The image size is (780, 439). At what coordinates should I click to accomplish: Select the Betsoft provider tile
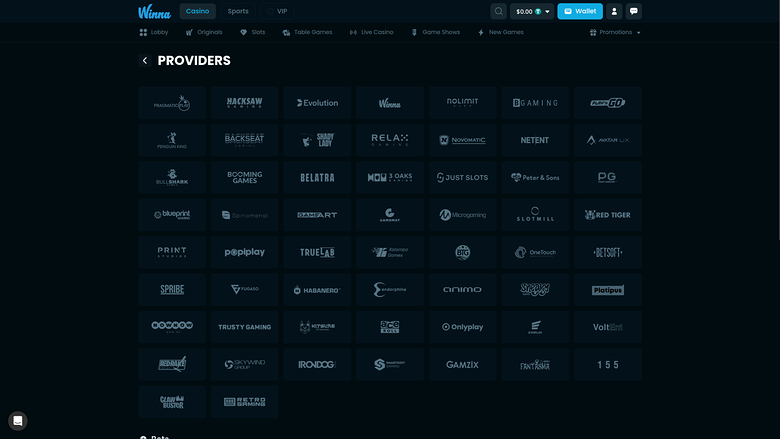(608, 252)
